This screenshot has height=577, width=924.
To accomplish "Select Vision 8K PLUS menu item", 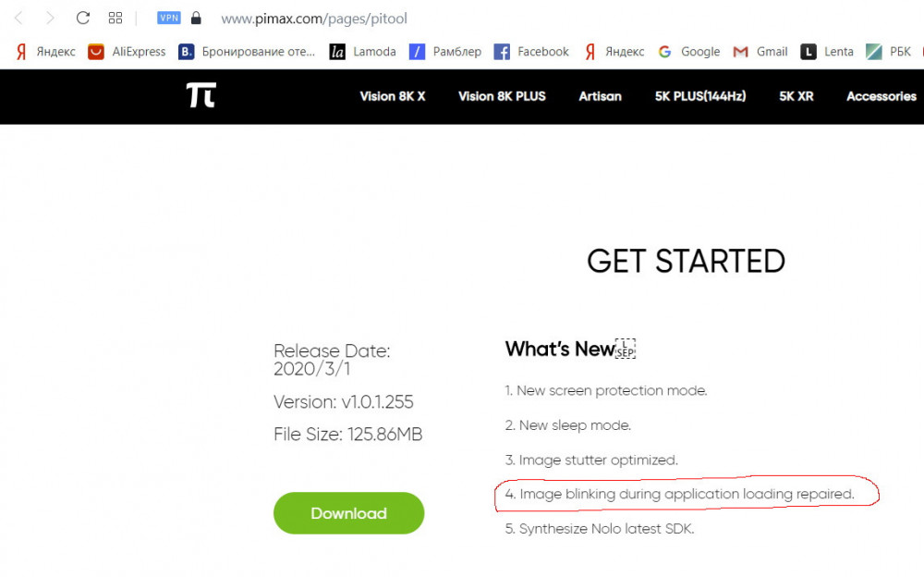I will click(502, 96).
